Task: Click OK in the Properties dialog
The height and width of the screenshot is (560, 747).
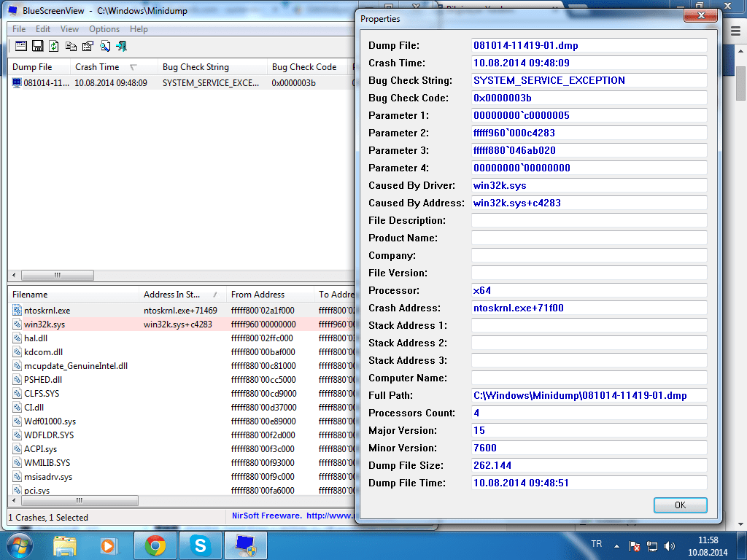Action: [x=681, y=505]
